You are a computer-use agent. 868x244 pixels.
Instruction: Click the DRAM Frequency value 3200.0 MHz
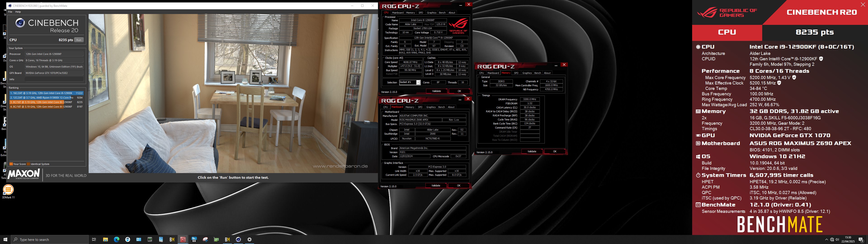[530, 99]
